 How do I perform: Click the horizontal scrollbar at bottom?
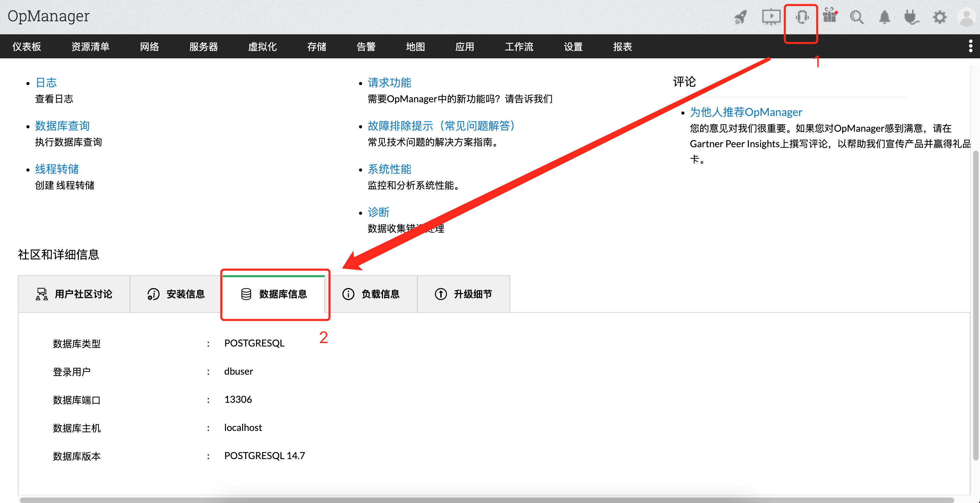pyautogui.click(x=487, y=499)
